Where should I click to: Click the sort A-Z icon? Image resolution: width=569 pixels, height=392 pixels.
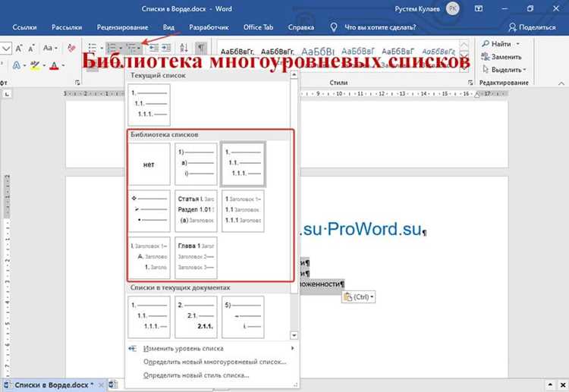pyautogui.click(x=184, y=48)
